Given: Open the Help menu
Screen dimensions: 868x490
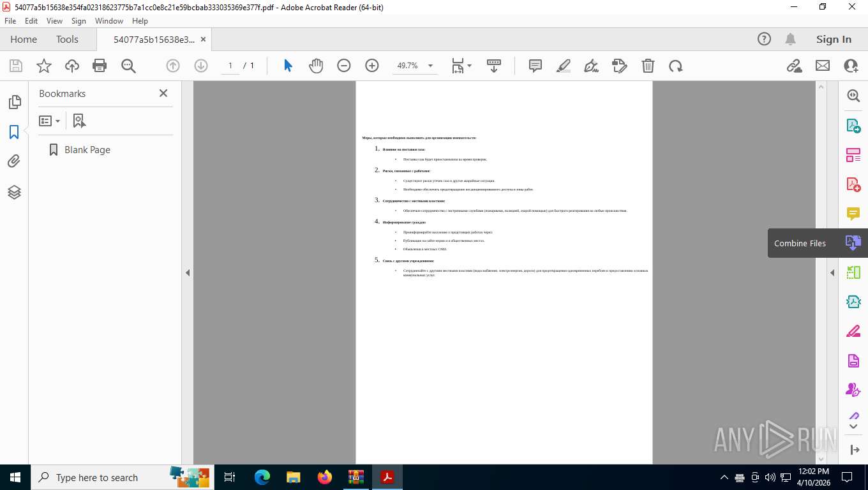Looking at the screenshot, I should click(140, 21).
